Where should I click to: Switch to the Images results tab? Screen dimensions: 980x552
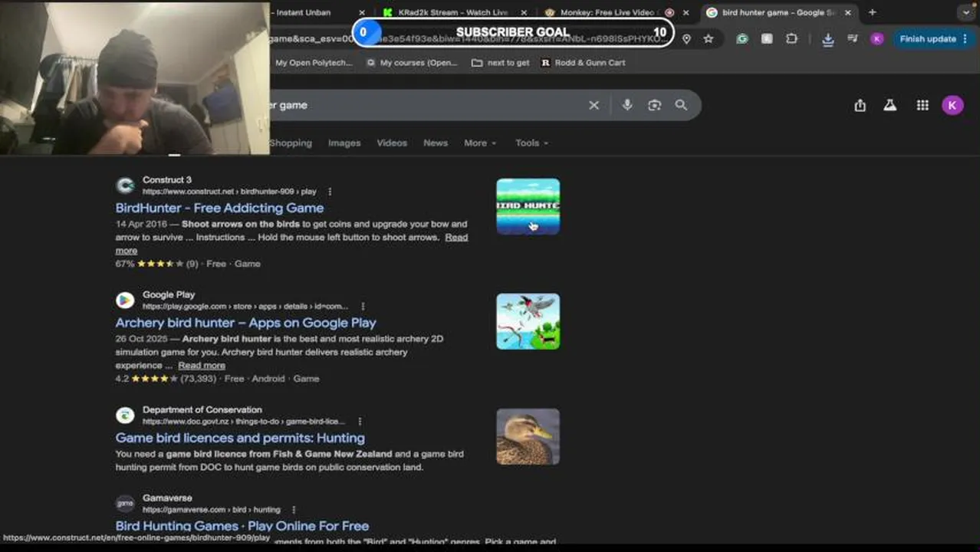tap(344, 143)
